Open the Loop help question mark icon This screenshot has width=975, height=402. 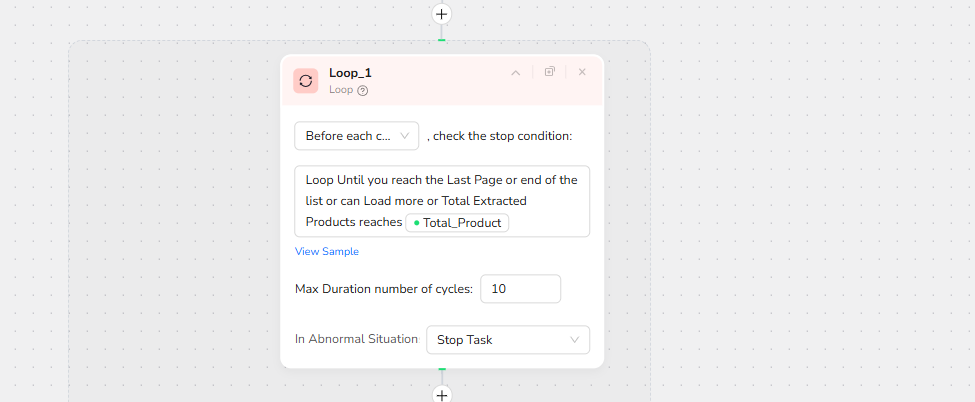click(363, 90)
